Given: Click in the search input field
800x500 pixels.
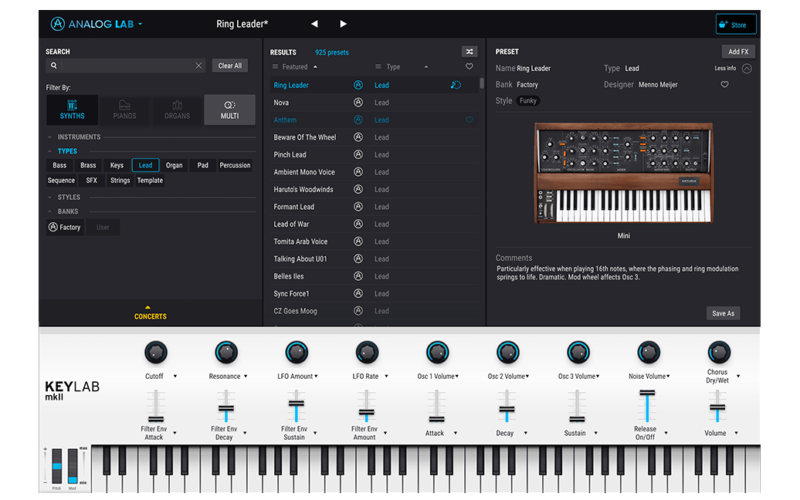Looking at the screenshot, I should [126, 65].
